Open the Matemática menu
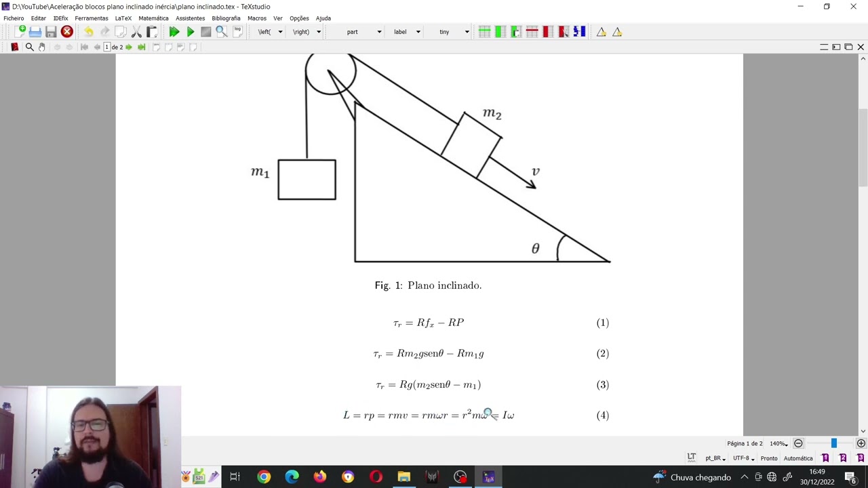This screenshot has height=488, width=868. tap(153, 18)
